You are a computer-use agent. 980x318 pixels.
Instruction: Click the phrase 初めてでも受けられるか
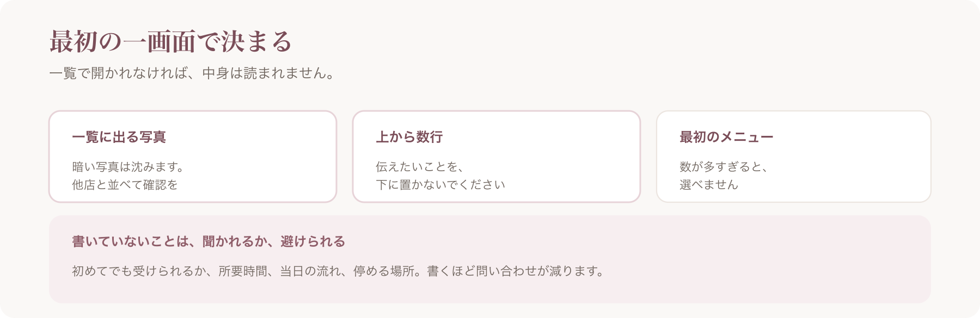(139, 271)
